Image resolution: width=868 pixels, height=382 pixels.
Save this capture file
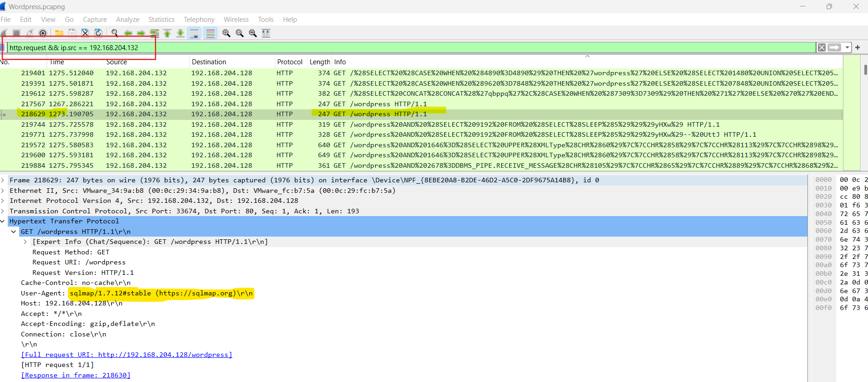(72, 33)
